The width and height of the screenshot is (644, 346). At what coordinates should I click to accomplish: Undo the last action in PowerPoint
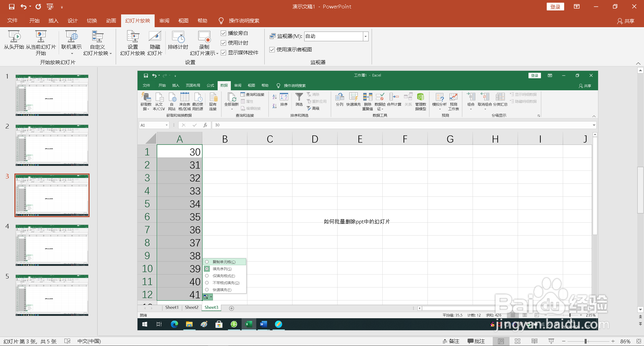point(23,7)
